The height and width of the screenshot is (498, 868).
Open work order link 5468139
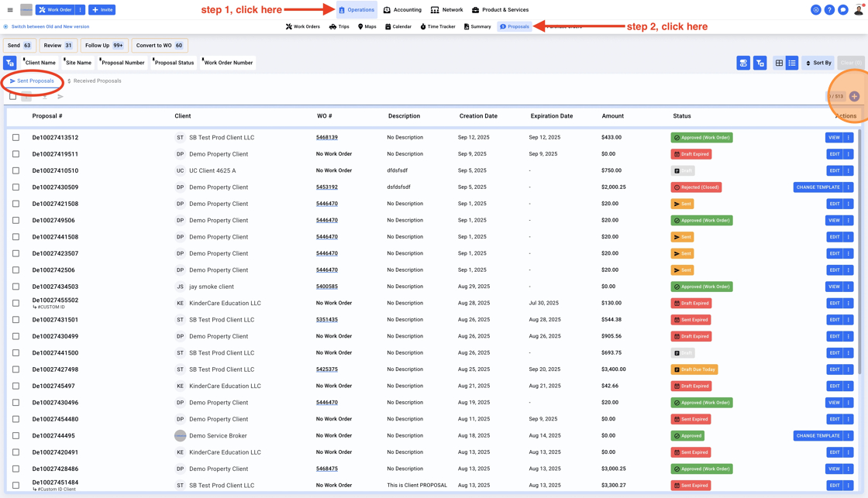326,137
